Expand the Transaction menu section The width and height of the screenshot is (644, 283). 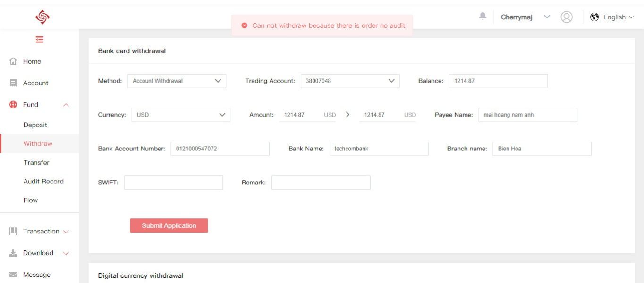[x=66, y=232]
